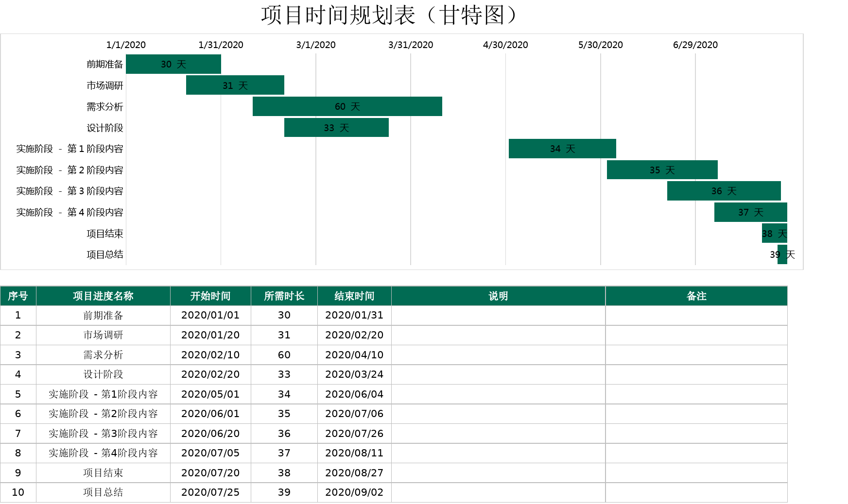Select the 项目总结 cell in table row 10
The image size is (848, 504).
[x=103, y=492]
